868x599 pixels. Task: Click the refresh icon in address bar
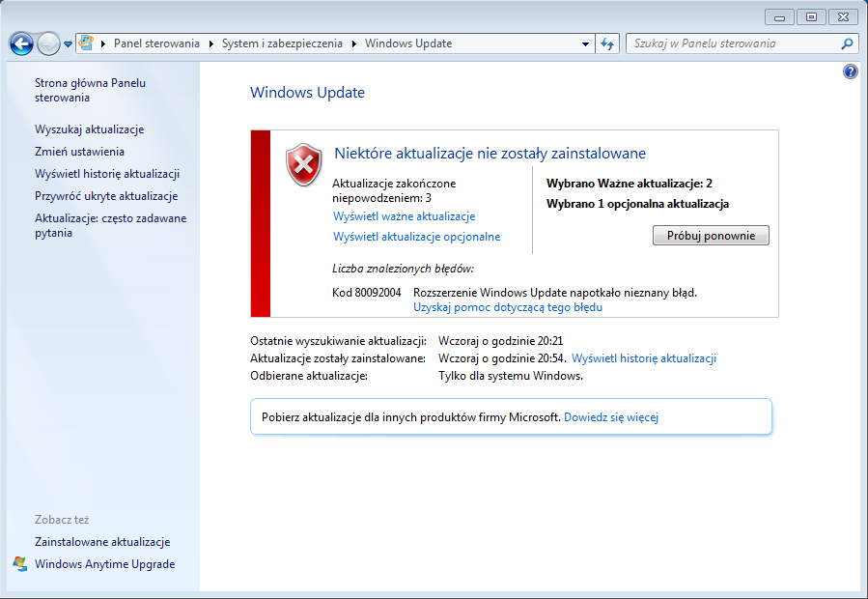(606, 43)
